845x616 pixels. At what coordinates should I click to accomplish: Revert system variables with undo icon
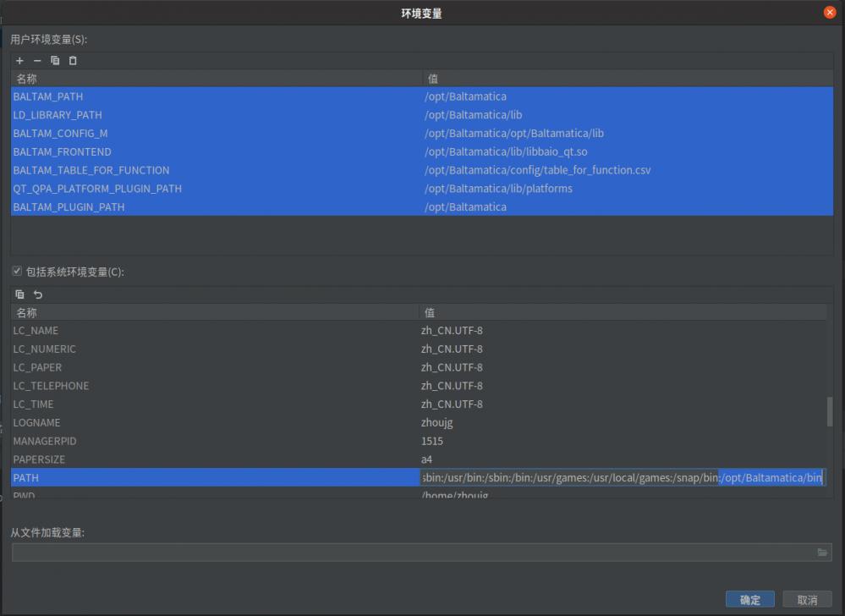tap(38, 294)
